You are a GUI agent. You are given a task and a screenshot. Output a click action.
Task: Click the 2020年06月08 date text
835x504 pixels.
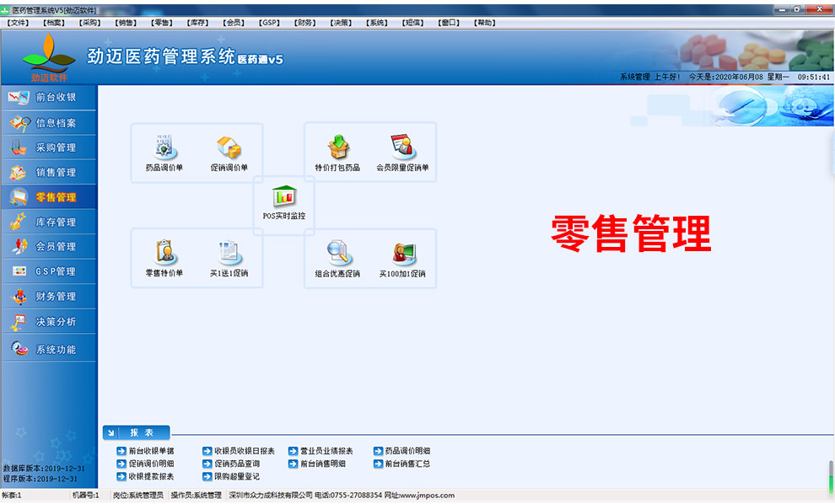pos(739,78)
